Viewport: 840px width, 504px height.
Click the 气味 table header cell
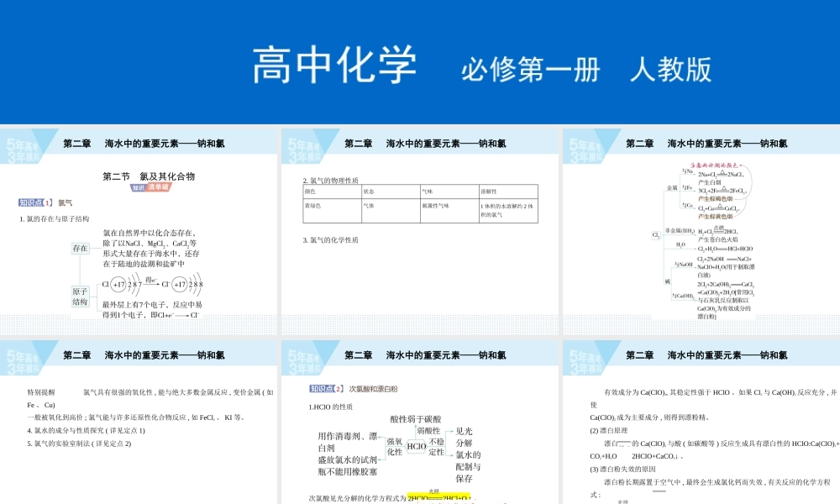449,192
